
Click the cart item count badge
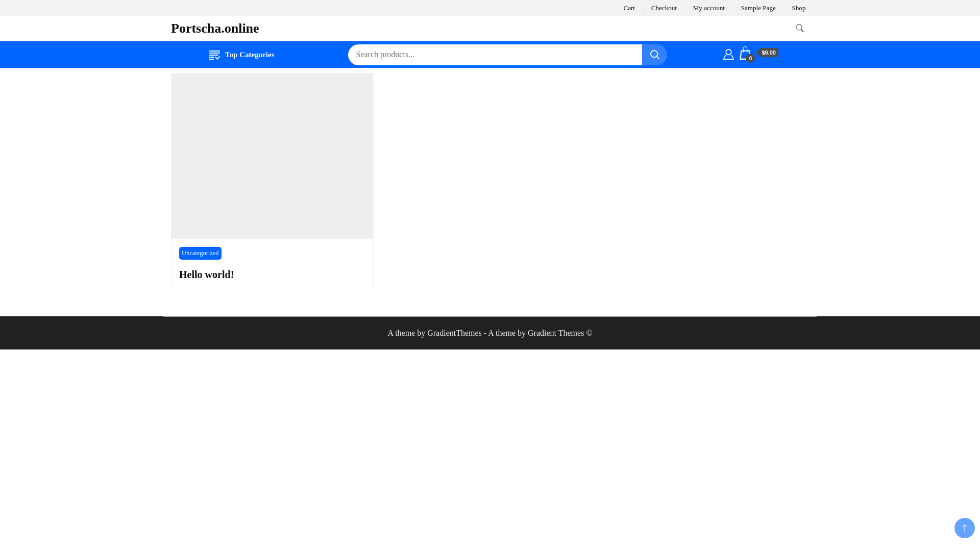(750, 59)
